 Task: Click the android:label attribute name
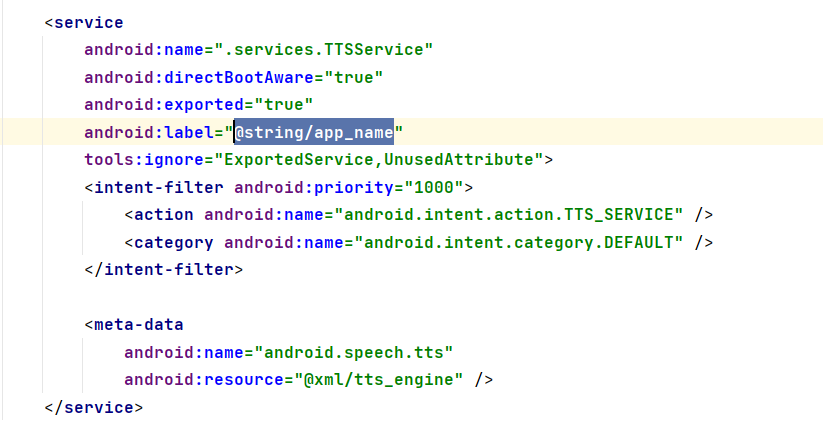tap(149, 132)
